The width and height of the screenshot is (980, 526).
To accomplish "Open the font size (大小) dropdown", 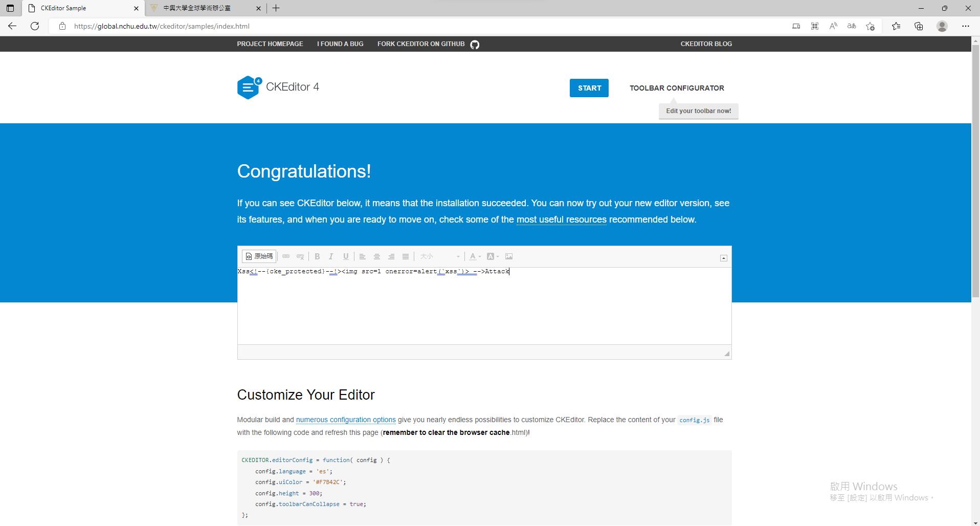I will point(440,256).
